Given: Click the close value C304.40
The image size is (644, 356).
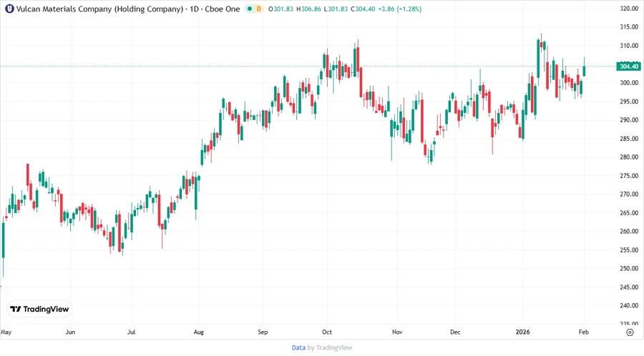Looking at the screenshot, I should point(363,9).
